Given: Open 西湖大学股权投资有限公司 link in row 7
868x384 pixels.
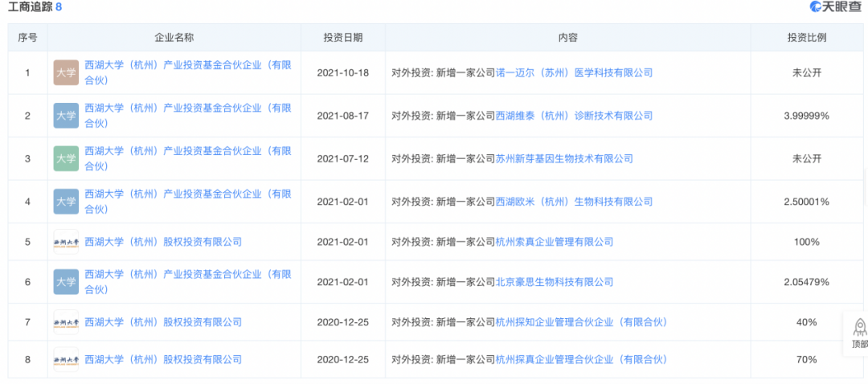Looking at the screenshot, I should click(162, 322).
